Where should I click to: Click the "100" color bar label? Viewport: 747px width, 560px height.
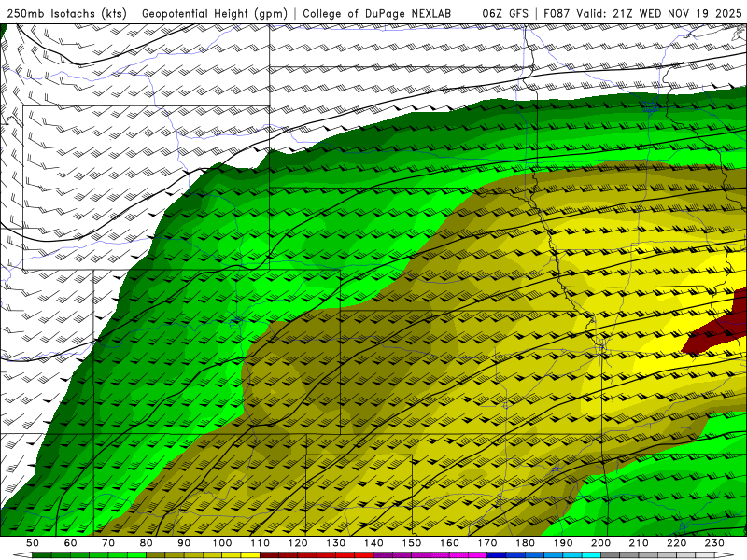click(x=222, y=543)
